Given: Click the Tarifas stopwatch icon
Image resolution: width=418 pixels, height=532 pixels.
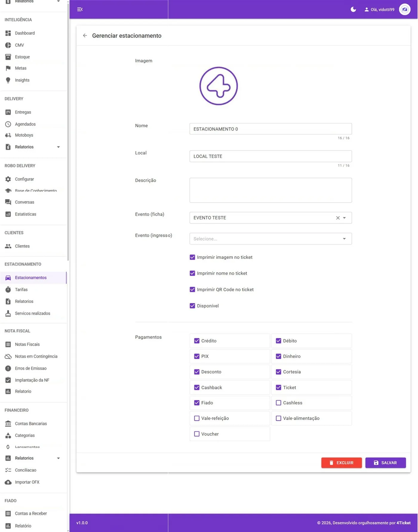Looking at the screenshot, I should [x=8, y=290].
